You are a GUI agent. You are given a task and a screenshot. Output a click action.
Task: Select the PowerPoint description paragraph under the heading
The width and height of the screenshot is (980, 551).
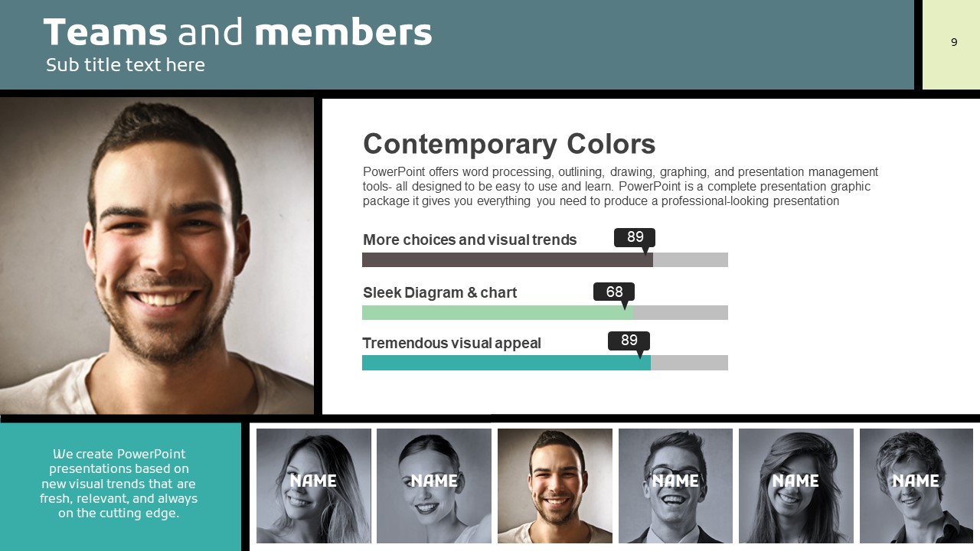pyautogui.click(x=620, y=187)
